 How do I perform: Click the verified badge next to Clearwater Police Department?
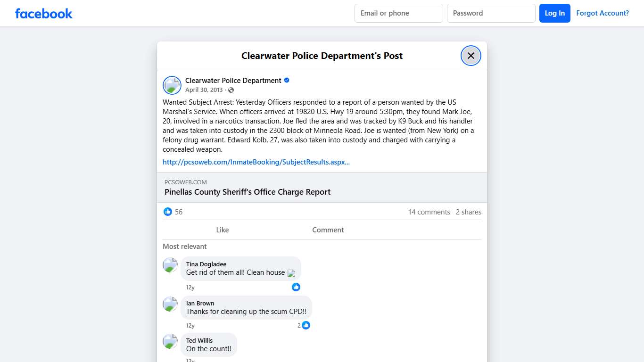click(x=286, y=80)
